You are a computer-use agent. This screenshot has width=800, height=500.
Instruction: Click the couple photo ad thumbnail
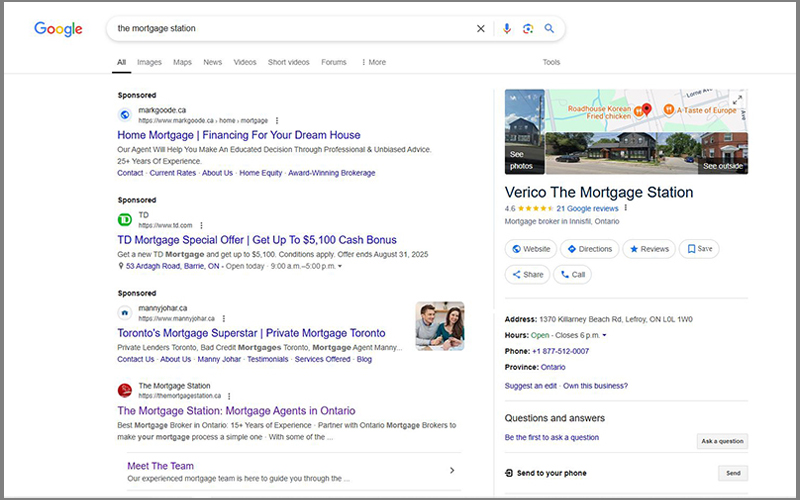(x=440, y=326)
